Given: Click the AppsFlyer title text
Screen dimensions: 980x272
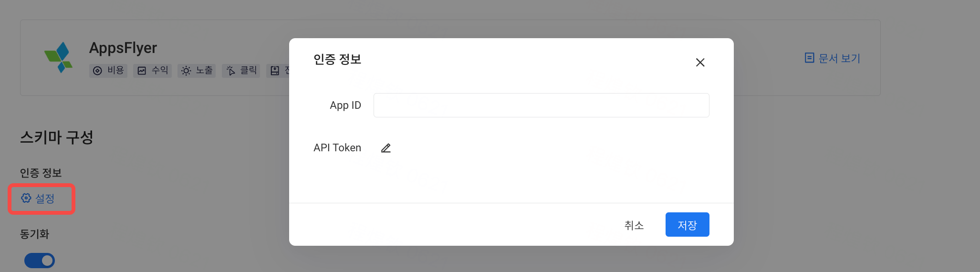Looking at the screenshot, I should tap(123, 48).
